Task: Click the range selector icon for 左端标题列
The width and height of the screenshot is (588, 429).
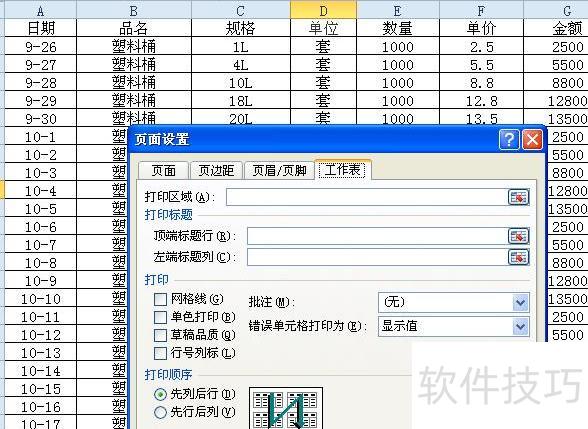Action: [x=518, y=257]
